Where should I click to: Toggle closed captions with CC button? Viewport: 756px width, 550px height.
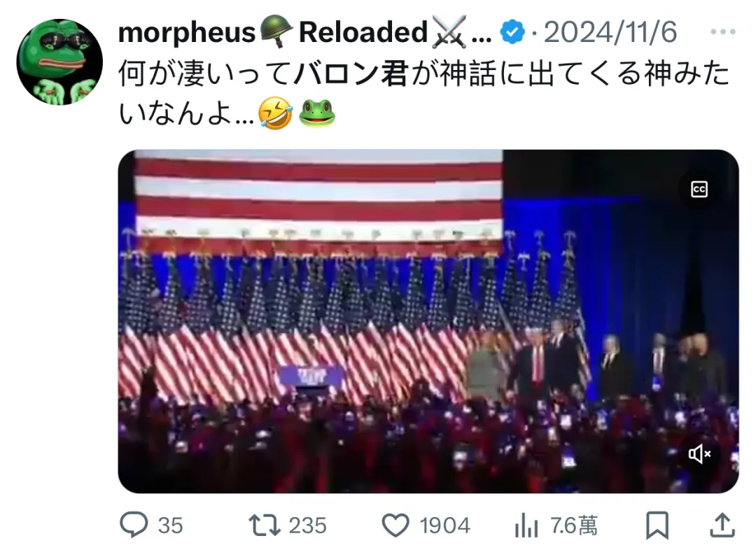click(699, 190)
